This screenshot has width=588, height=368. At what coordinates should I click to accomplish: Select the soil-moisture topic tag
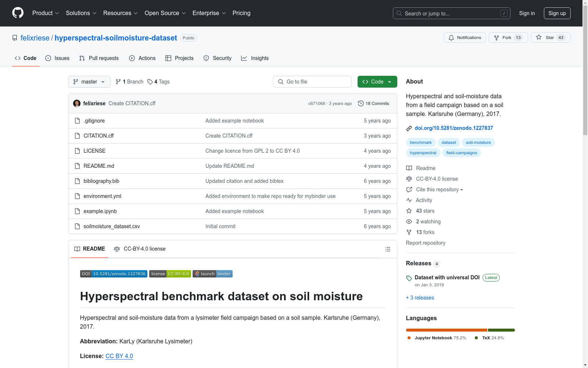478,142
